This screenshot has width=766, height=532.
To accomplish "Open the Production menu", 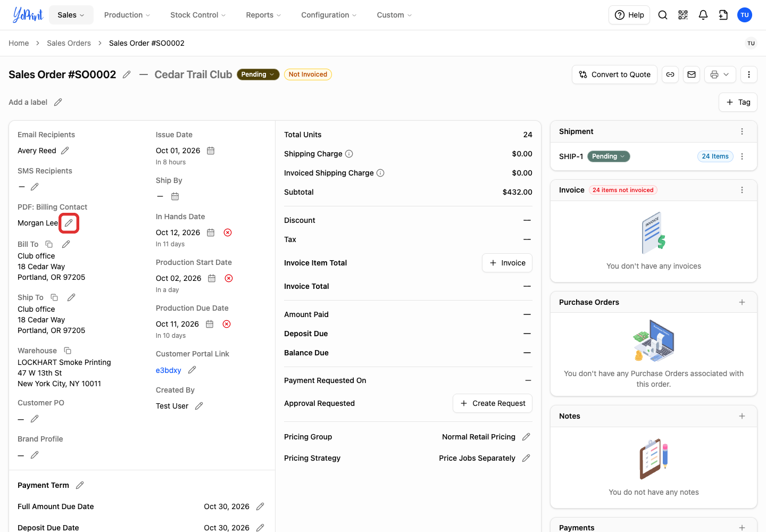I will (x=127, y=15).
